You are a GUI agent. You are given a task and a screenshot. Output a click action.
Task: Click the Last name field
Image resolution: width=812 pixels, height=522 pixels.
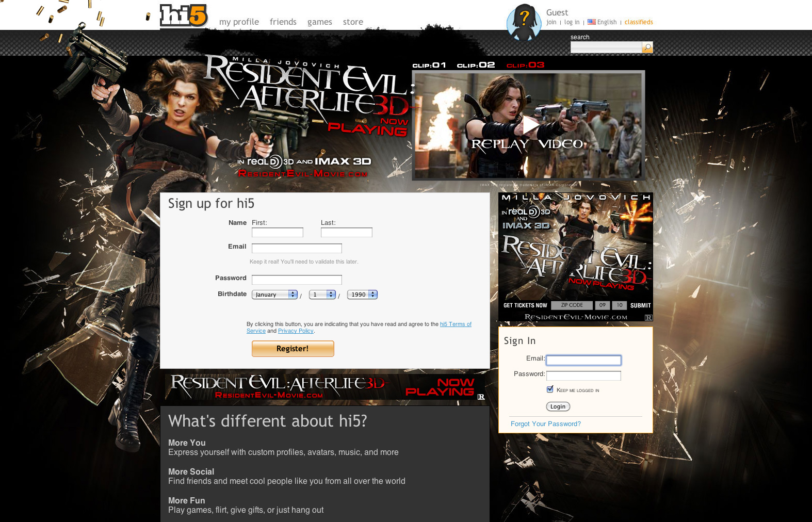tap(347, 233)
